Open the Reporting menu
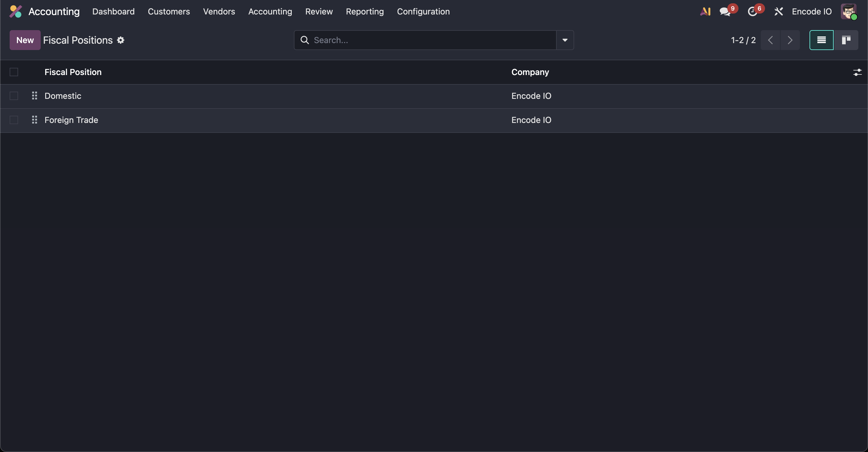The width and height of the screenshot is (868, 452). (365, 11)
